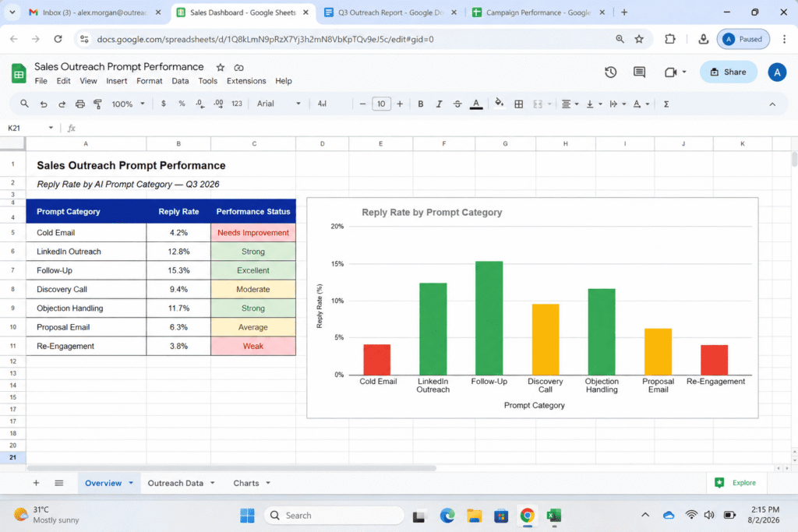The width and height of the screenshot is (798, 532).
Task: Open the Overview tab dropdown arrow
Action: 131,483
